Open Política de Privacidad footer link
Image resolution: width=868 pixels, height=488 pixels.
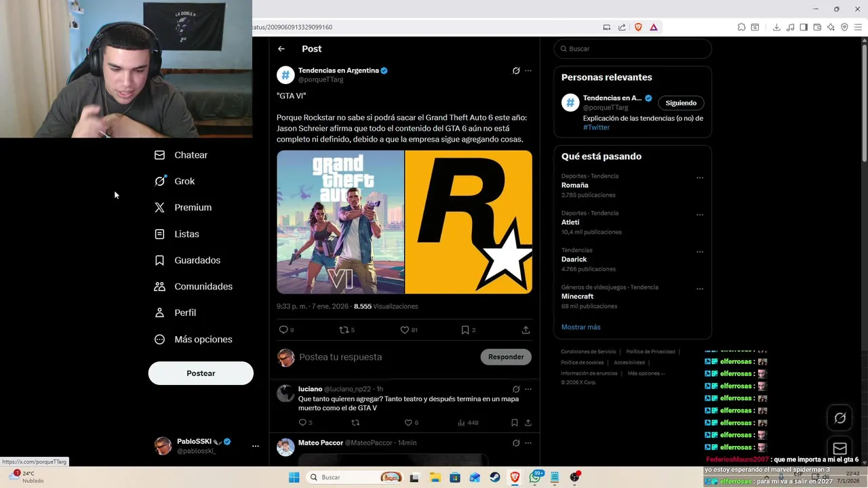650,352
